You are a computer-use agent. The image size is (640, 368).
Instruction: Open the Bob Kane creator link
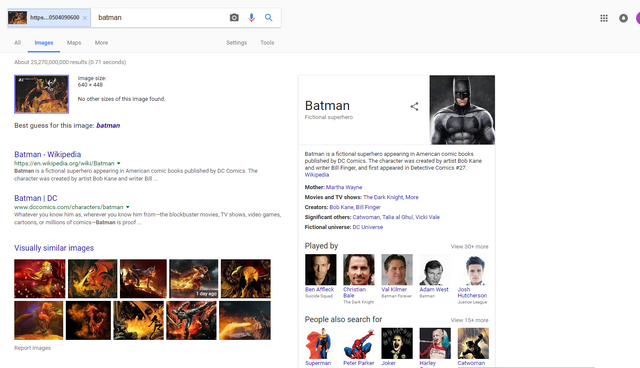click(341, 207)
